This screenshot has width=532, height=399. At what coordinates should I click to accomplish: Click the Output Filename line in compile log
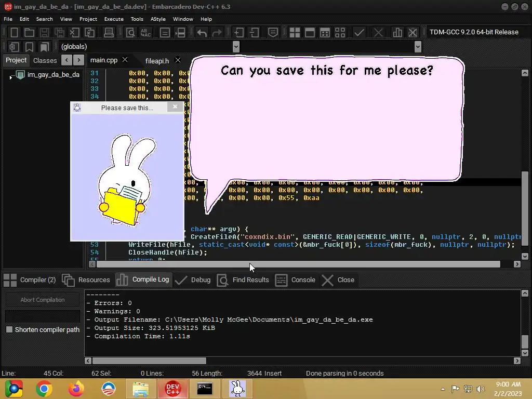(229, 320)
